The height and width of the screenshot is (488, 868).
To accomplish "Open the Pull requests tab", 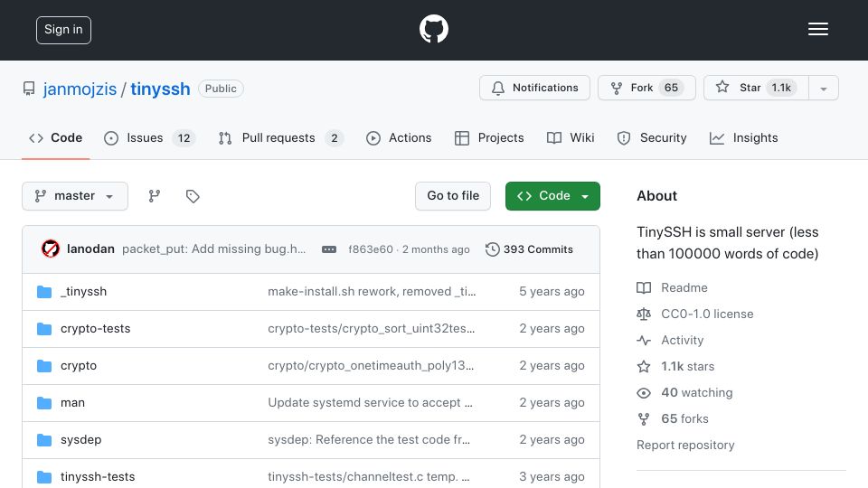I will (x=280, y=137).
